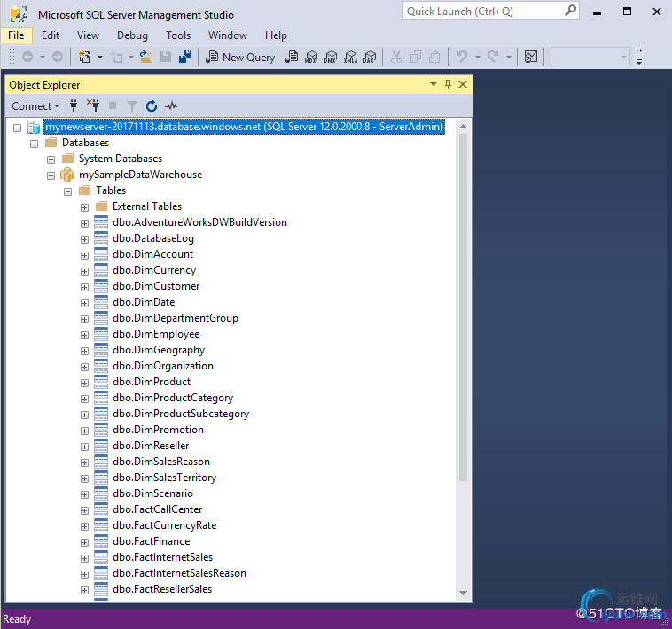Screen dimensions: 672x629
Task: Open Object Explorer window position dropdown
Action: click(x=434, y=84)
